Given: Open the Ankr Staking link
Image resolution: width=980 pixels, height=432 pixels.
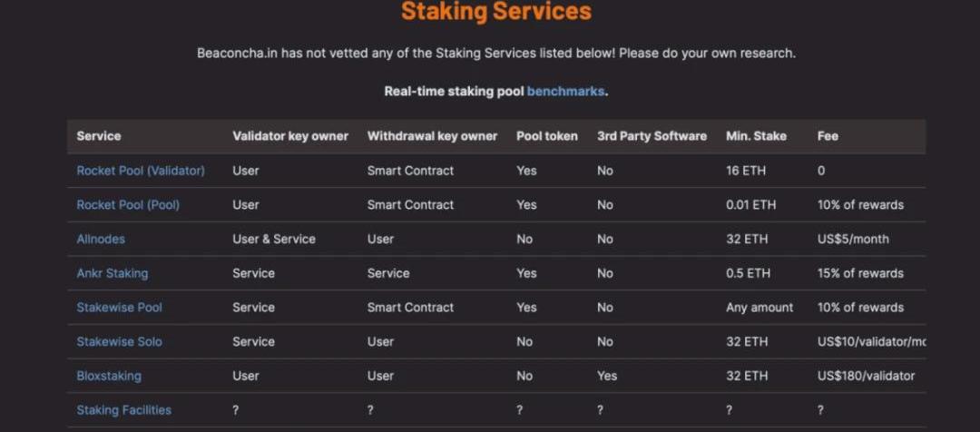Looking at the screenshot, I should point(112,273).
